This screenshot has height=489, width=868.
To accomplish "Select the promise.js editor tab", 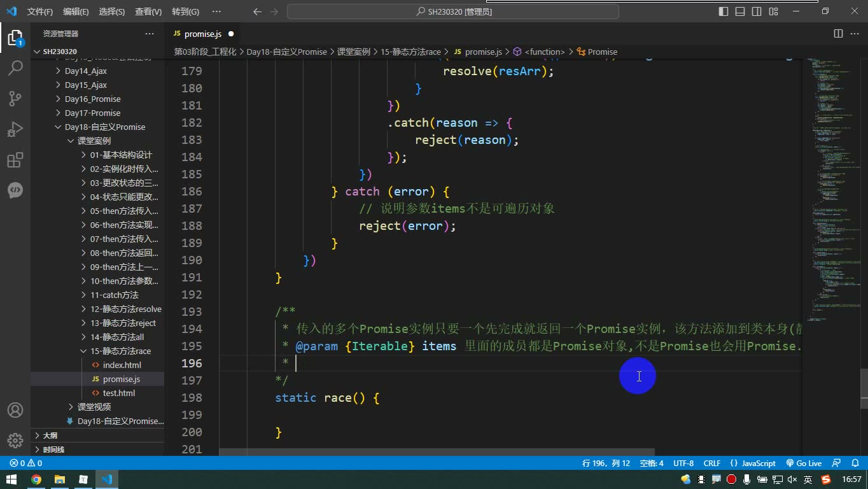I will 204,34.
